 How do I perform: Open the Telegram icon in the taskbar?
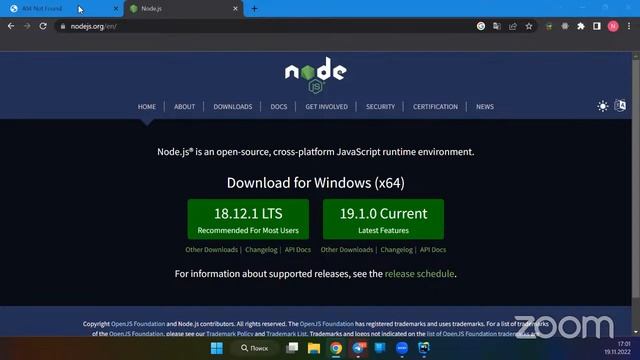coord(358,348)
